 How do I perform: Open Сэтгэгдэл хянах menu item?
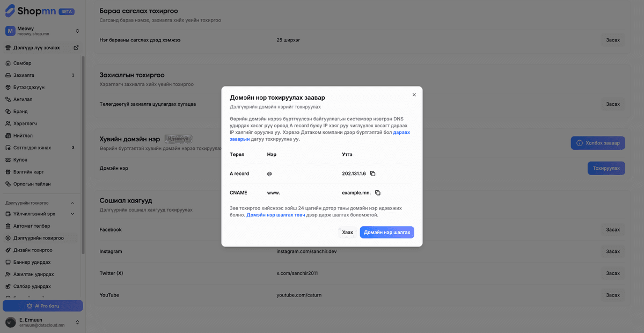pyautogui.click(x=32, y=148)
